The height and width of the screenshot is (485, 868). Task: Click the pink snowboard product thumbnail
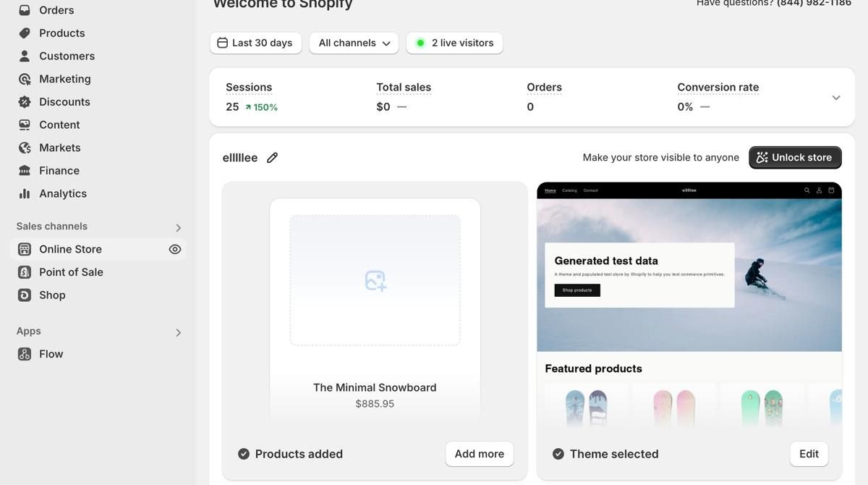[x=674, y=407]
